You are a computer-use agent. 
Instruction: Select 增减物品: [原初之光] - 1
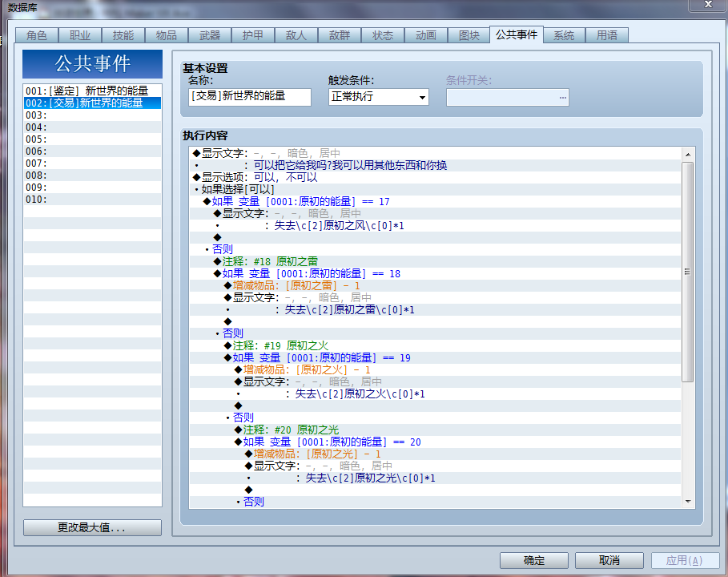(x=435, y=454)
